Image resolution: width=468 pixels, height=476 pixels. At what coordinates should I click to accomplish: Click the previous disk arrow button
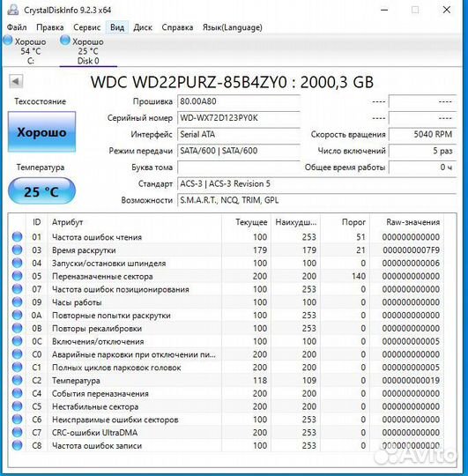click(x=16, y=81)
